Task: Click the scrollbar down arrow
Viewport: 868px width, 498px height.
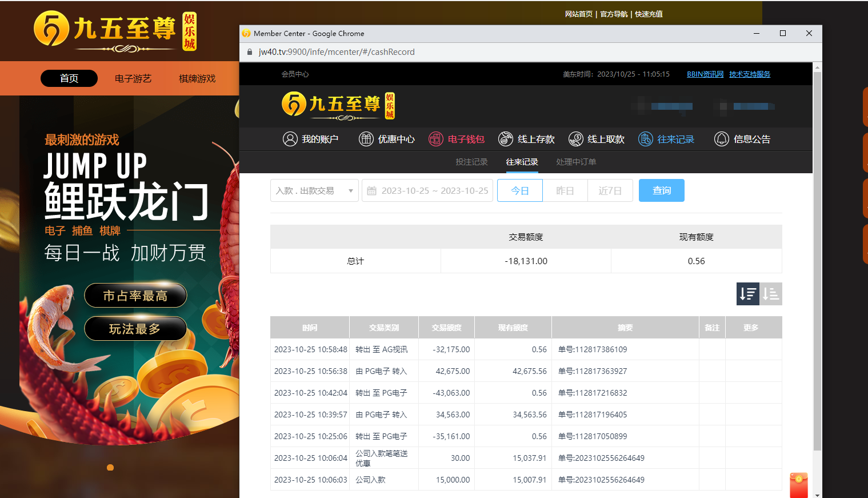Action: (817, 495)
